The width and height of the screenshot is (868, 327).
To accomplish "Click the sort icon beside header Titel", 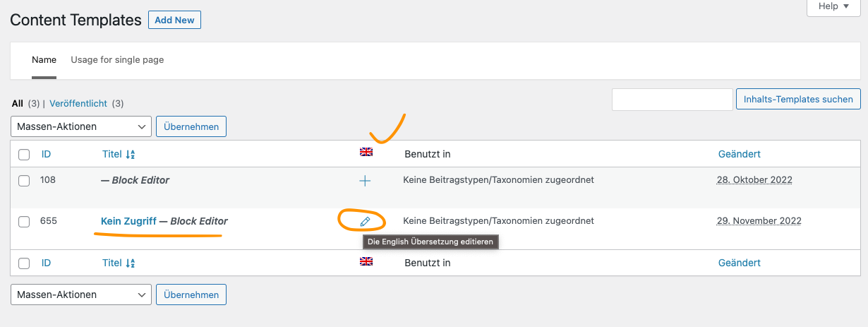I will [x=130, y=154].
